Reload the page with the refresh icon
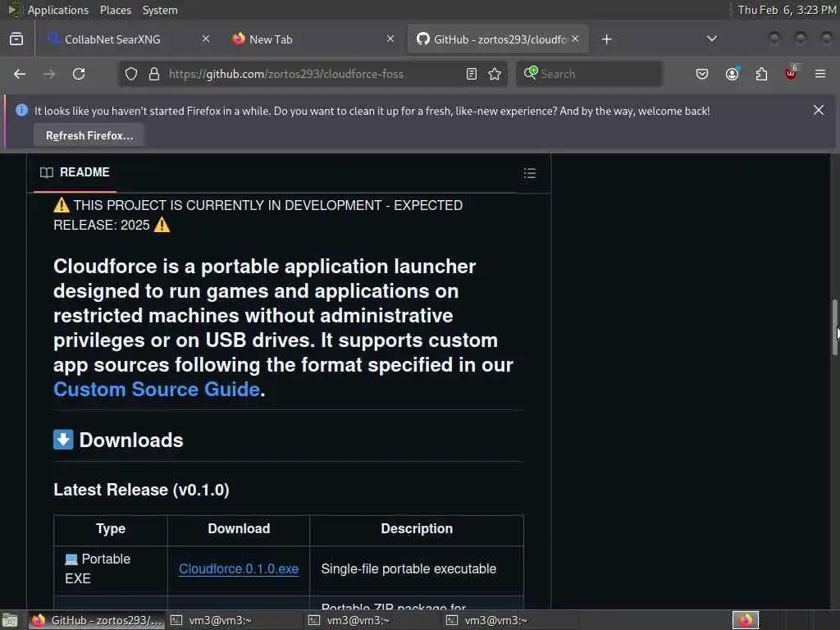Image resolution: width=840 pixels, height=630 pixels. pos(79,74)
